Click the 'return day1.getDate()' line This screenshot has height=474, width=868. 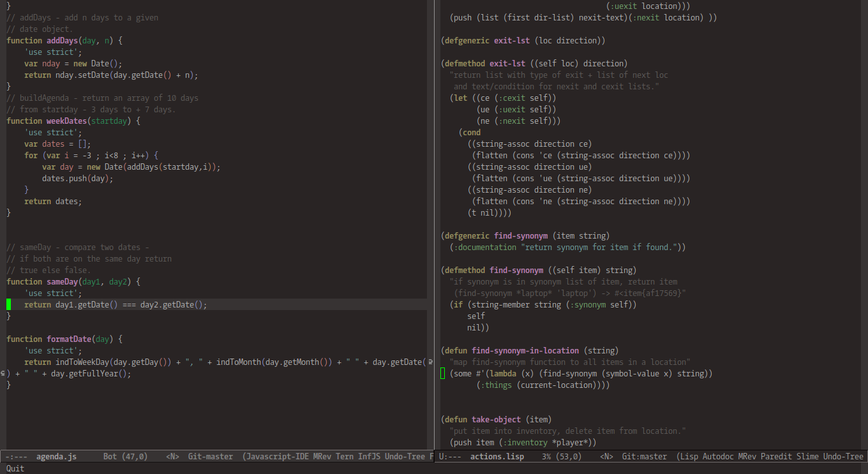tap(116, 305)
